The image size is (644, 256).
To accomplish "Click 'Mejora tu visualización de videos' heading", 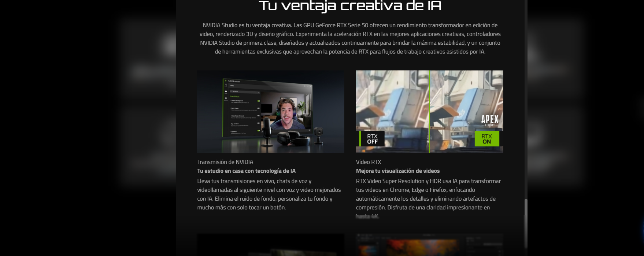I will [398, 171].
